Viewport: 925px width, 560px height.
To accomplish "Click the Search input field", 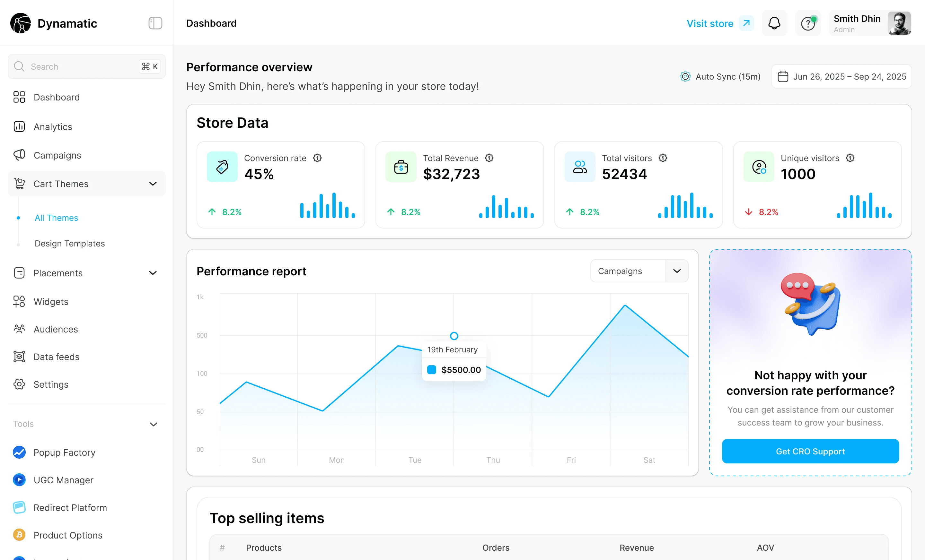I will pyautogui.click(x=86, y=66).
